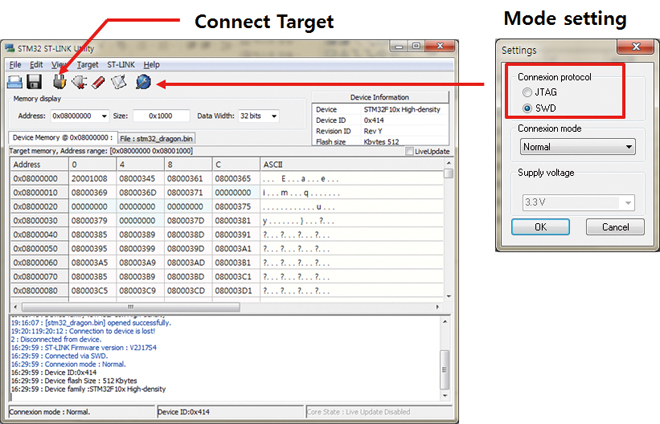Image resolution: width=660 pixels, height=424 pixels.
Task: Select the SWD connexion protocol
Action: click(527, 108)
